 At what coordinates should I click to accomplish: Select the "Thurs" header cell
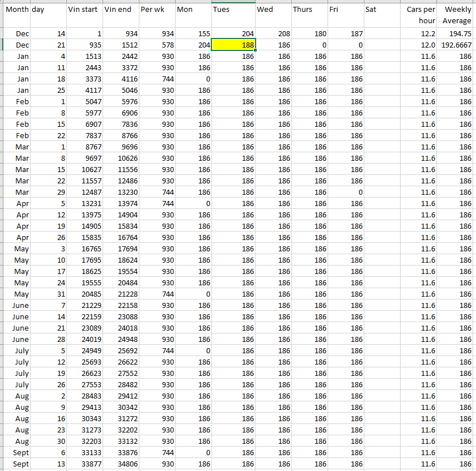pos(309,10)
